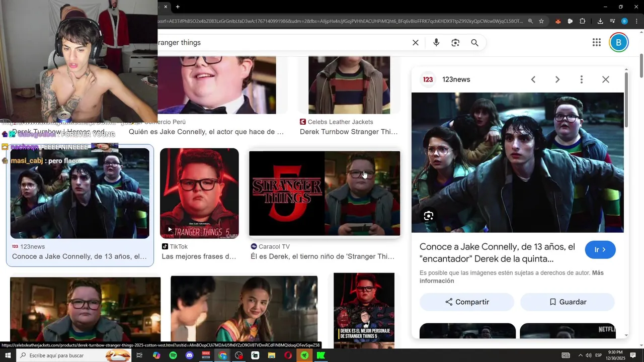Open more options in preview panel
Viewport: 644px width, 362px height.
pos(582,79)
